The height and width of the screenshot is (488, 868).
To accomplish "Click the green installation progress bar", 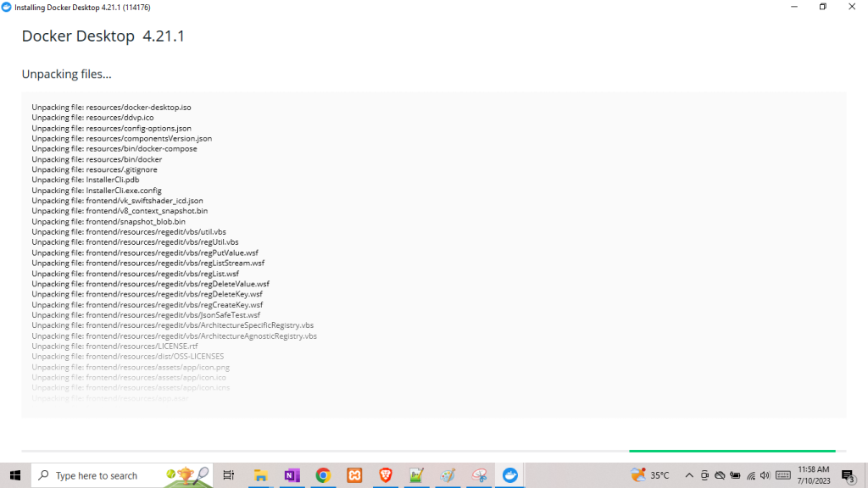I will [x=732, y=451].
